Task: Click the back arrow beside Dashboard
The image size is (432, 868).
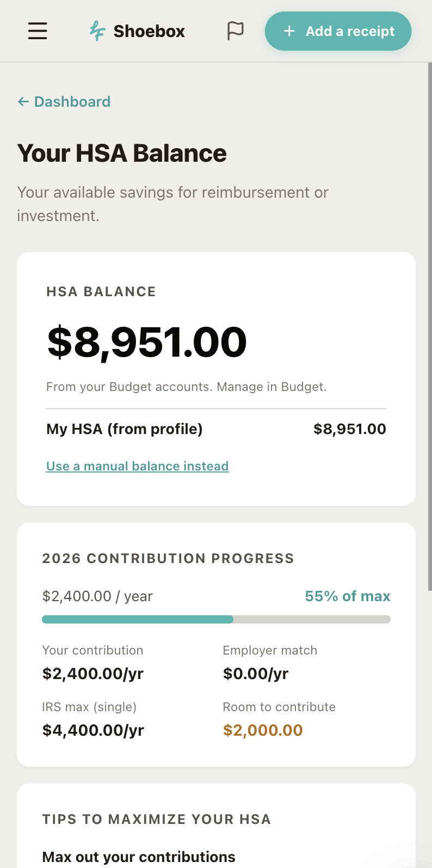Action: point(23,102)
